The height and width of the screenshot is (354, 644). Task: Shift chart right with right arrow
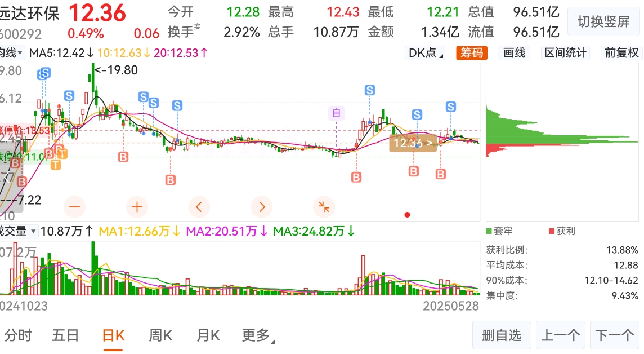click(262, 207)
